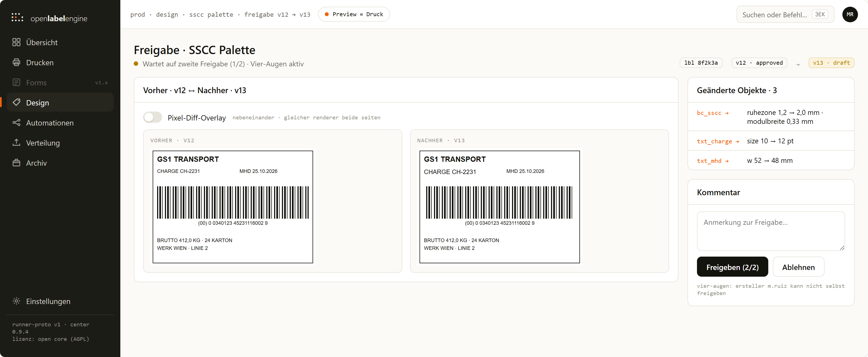This screenshot has width=868, height=357.
Task: Click the Übersicht grid icon
Action: point(16,42)
